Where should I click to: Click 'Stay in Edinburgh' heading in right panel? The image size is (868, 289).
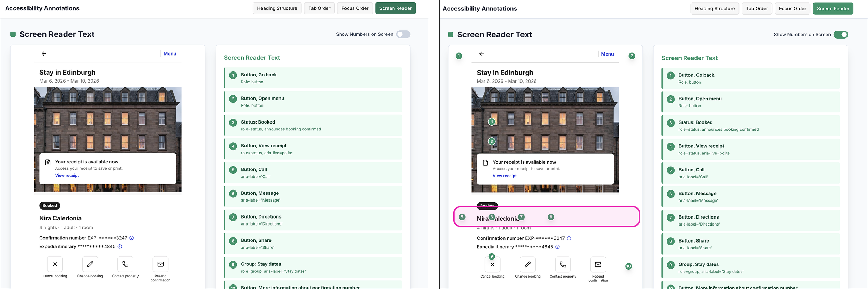click(505, 73)
